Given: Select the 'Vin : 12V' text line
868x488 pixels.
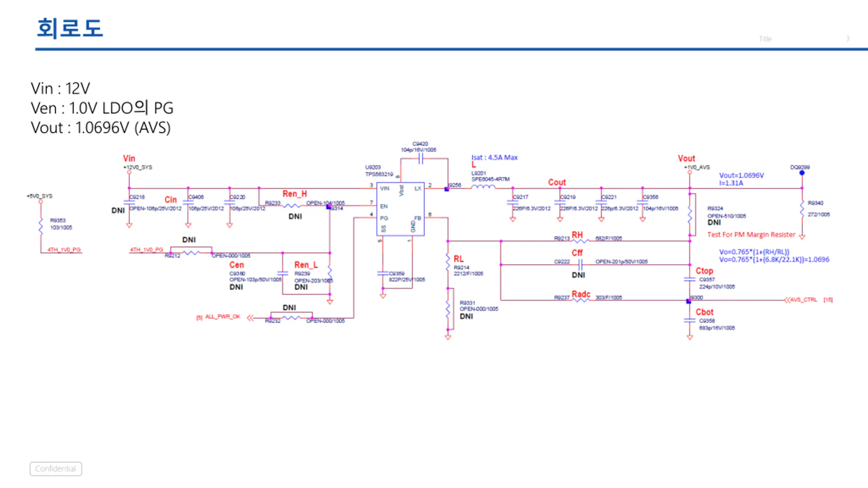Looking at the screenshot, I should click(60, 88).
